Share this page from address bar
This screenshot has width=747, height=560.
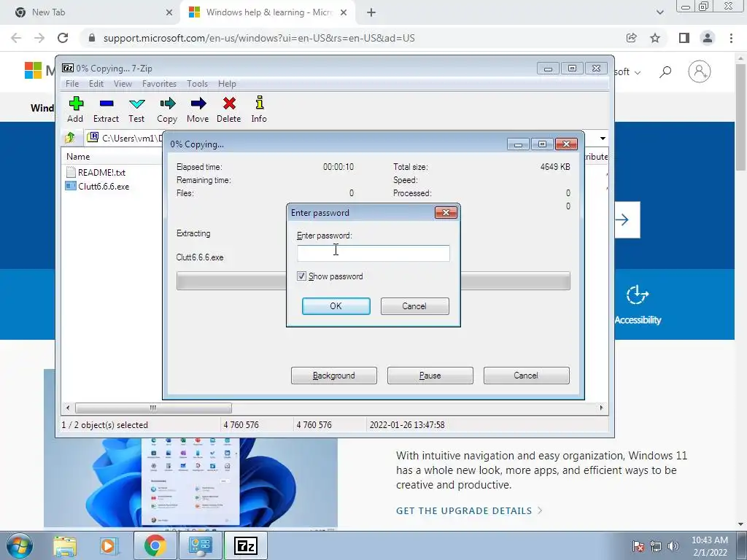(x=632, y=38)
